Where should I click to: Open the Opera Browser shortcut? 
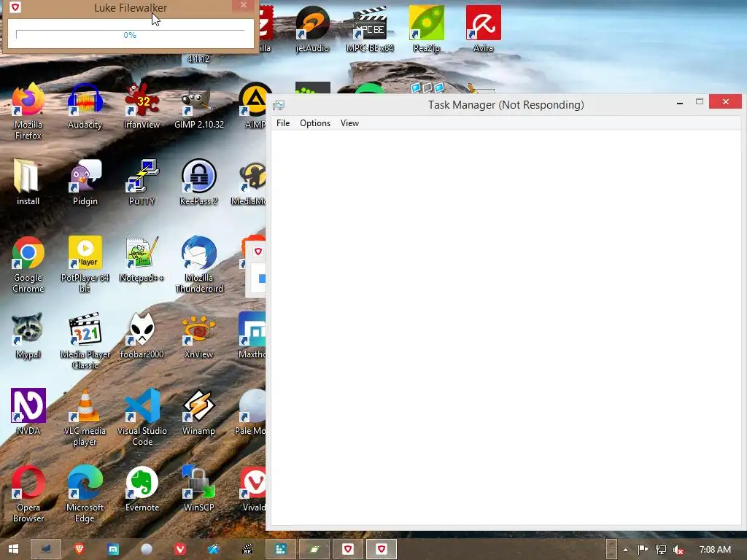point(28,495)
